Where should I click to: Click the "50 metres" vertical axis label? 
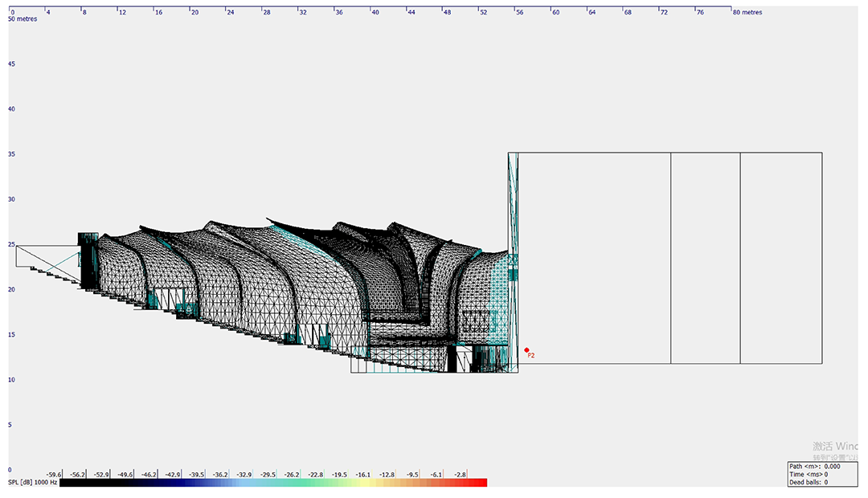pos(23,18)
